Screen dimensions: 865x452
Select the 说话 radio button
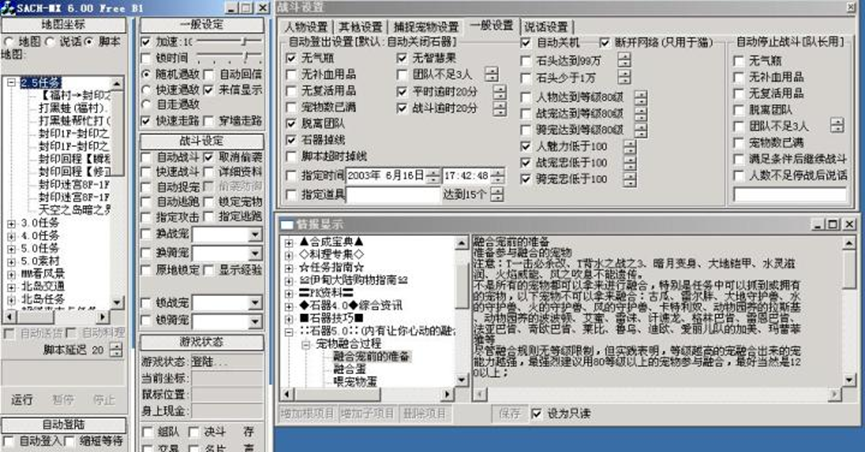pos(50,42)
